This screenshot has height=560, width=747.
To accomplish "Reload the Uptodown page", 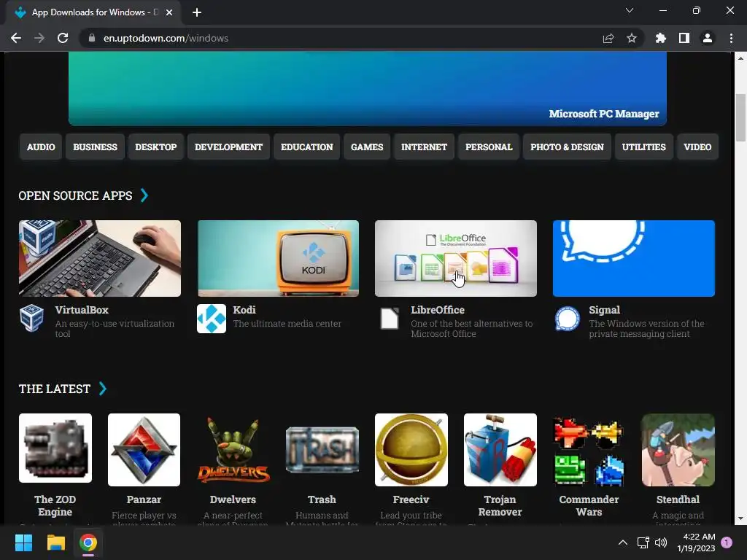I will [x=63, y=38].
